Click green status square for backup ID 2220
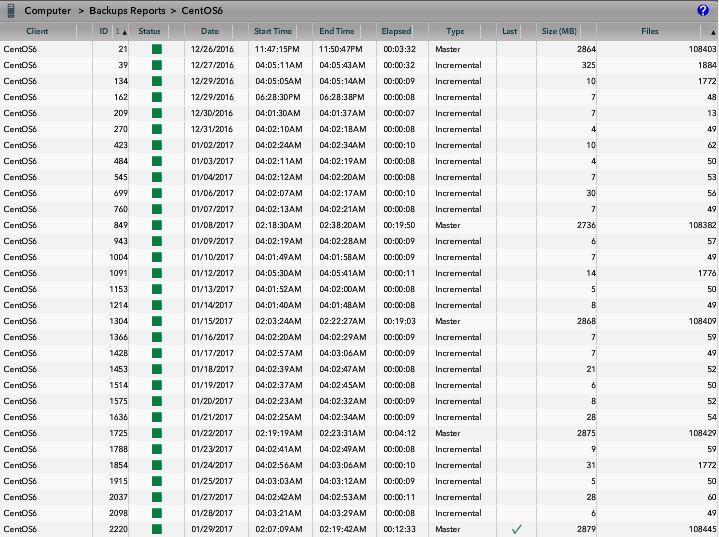719x537 pixels. [x=157, y=529]
